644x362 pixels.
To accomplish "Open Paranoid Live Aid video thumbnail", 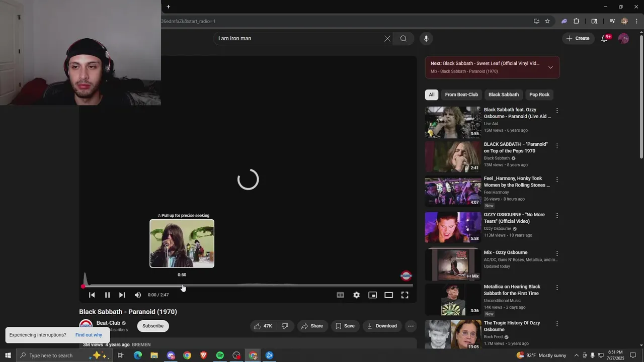I will (x=453, y=122).
